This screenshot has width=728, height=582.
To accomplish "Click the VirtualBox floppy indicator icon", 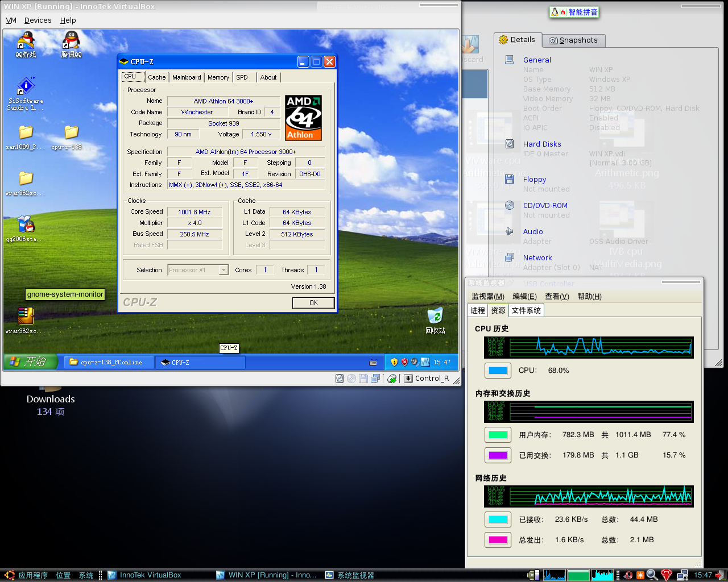I will [363, 379].
